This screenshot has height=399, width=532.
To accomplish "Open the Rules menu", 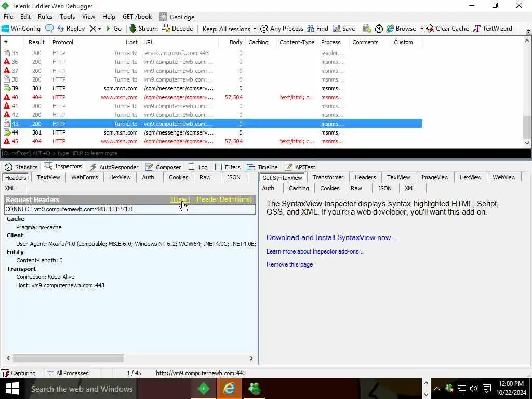I will point(45,17).
